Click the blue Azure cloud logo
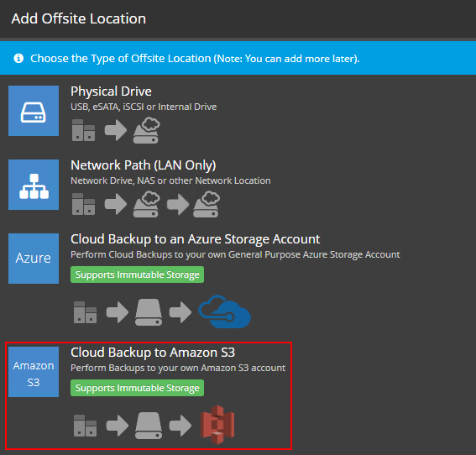Screen dimensions: 476x455 point(225,311)
